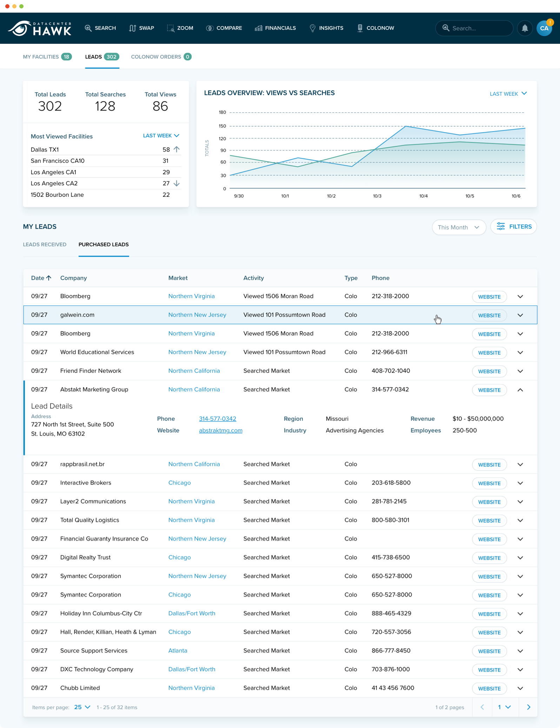
Task: Open chart Last Week range dropdown
Action: click(508, 94)
